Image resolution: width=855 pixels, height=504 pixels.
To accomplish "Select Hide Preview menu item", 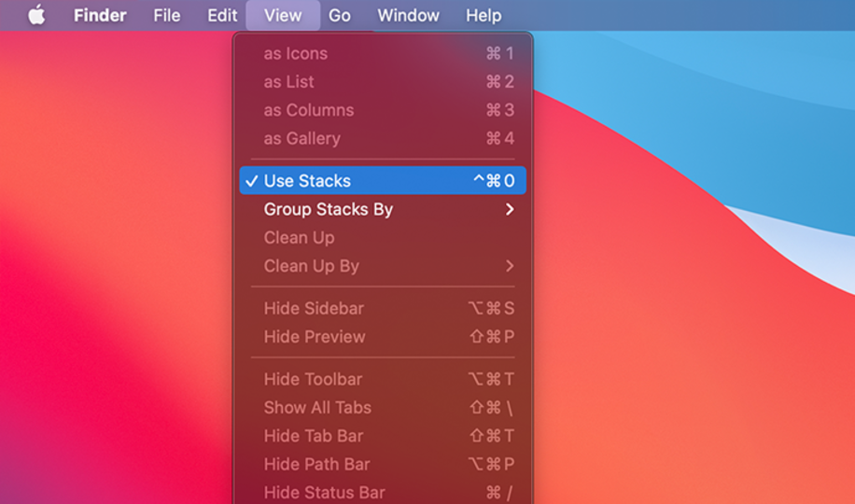I will [x=383, y=337].
